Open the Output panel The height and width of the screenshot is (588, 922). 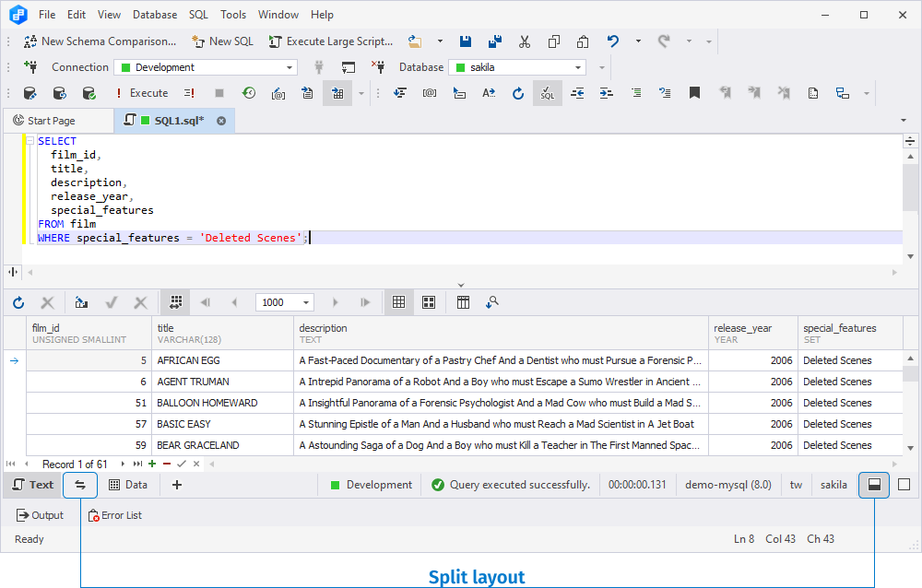tap(40, 515)
